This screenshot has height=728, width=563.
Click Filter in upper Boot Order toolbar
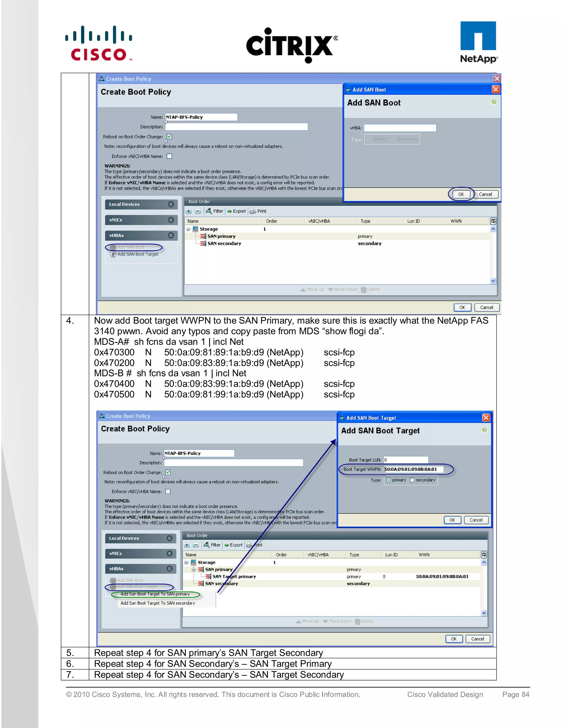click(214, 211)
